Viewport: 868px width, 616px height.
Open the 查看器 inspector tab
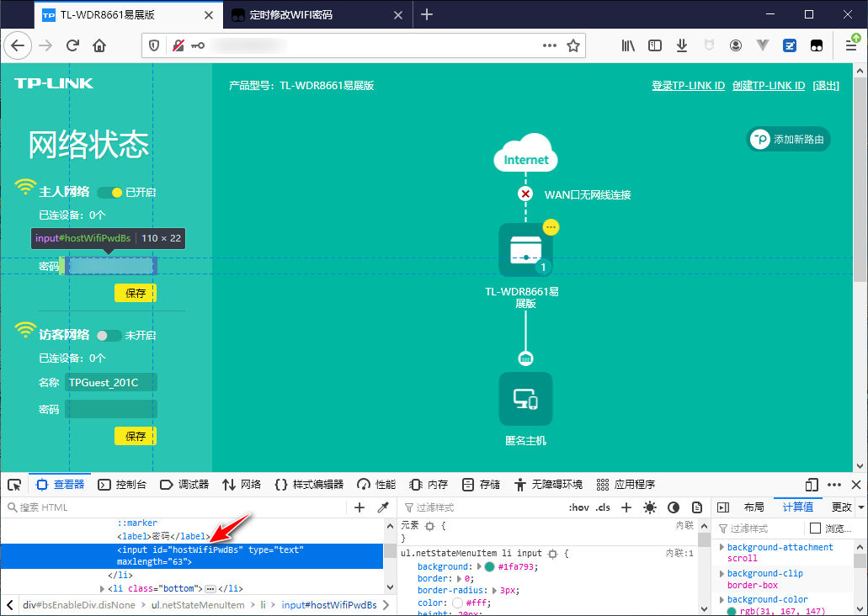pos(61,485)
